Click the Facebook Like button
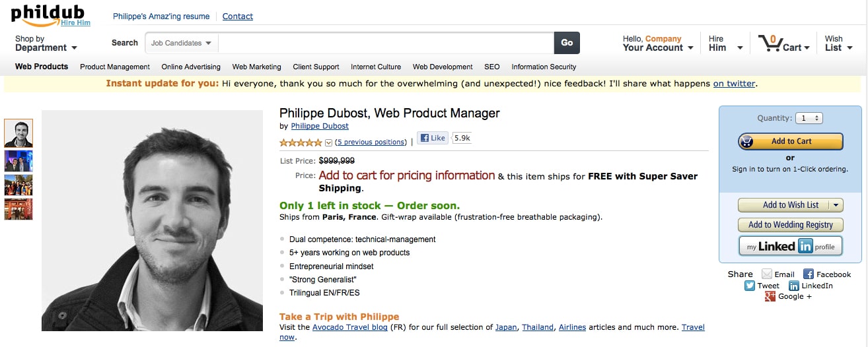868x347 pixels. (434, 138)
